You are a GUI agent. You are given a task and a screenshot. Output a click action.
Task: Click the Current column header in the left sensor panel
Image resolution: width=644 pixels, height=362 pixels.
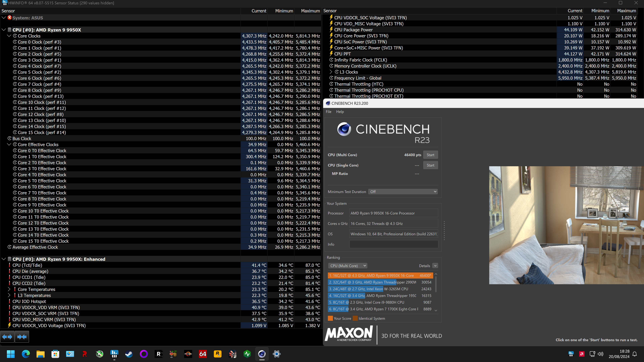[259, 11]
